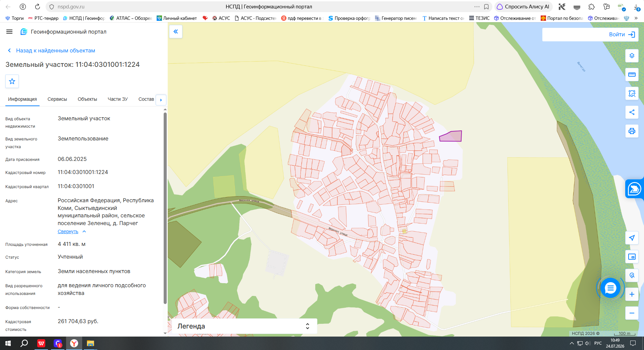Show more tabs with right arrow
Viewport: 644px width, 350px height.
(x=161, y=100)
